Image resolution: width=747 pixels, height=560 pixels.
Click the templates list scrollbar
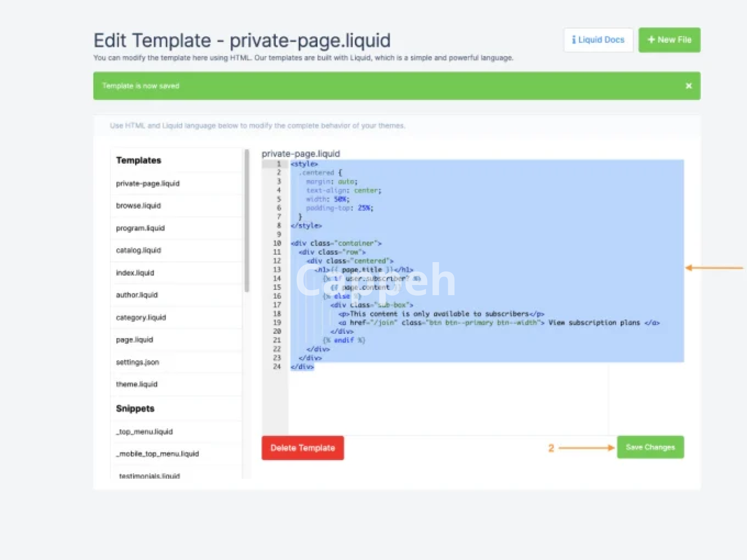tap(247, 221)
